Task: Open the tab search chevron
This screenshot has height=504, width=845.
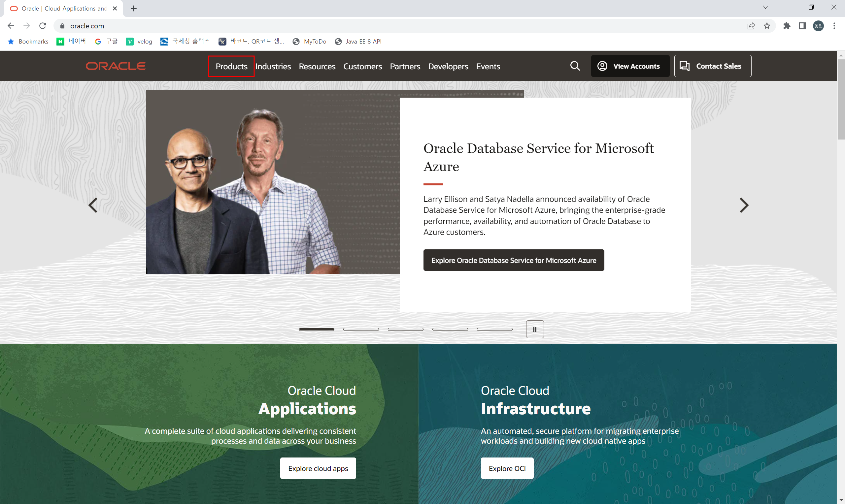Action: (x=765, y=7)
